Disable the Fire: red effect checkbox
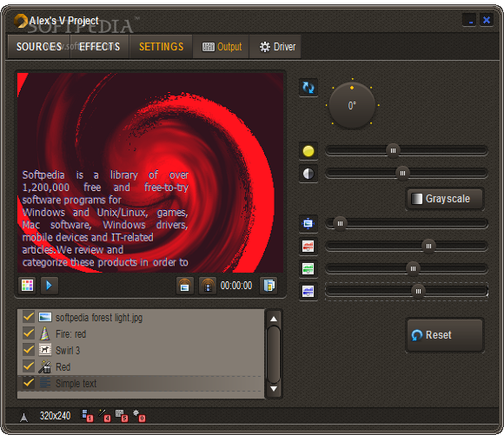Screen dimensions: 504x435 29,333
